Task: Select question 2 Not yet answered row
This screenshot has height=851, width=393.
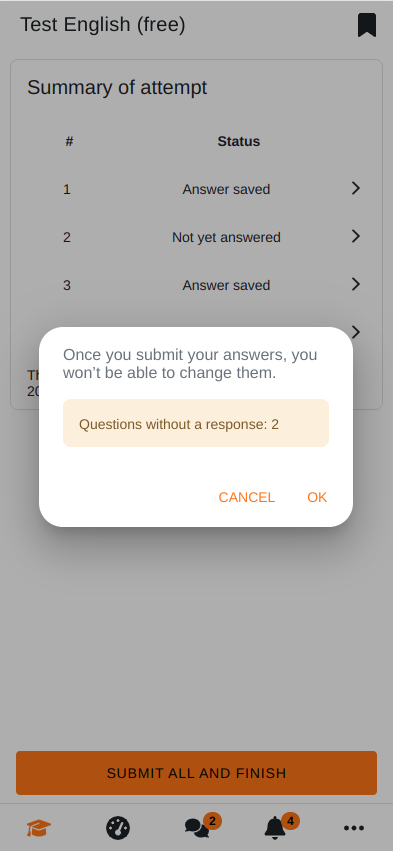Action: (196, 237)
